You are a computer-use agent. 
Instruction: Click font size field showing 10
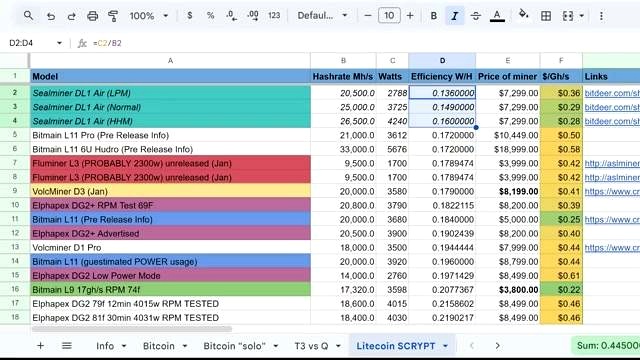389,16
